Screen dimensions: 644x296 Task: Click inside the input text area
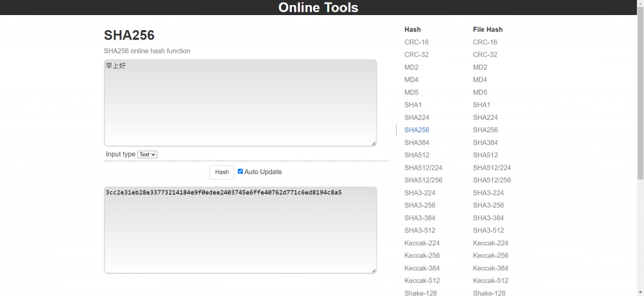[240, 102]
